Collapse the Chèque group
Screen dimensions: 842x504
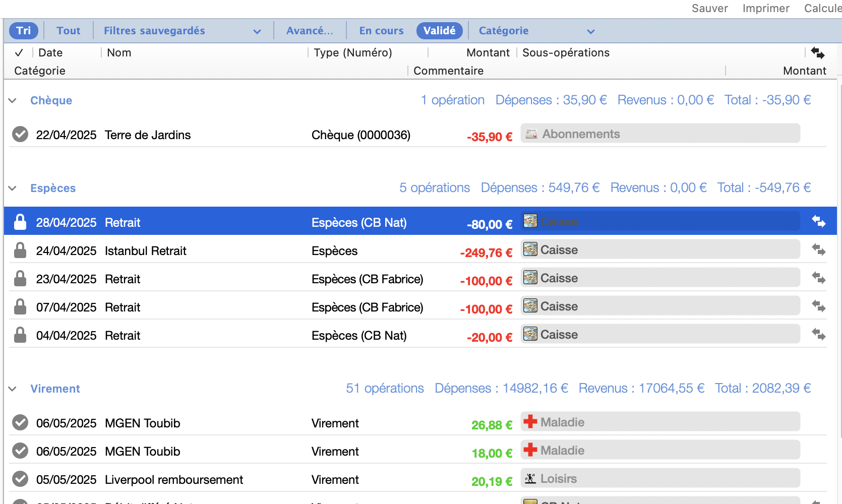click(x=13, y=101)
